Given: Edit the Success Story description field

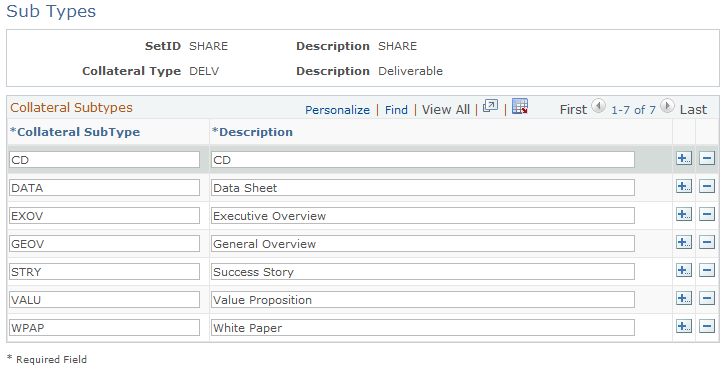Looking at the screenshot, I should pyautogui.click(x=423, y=272).
